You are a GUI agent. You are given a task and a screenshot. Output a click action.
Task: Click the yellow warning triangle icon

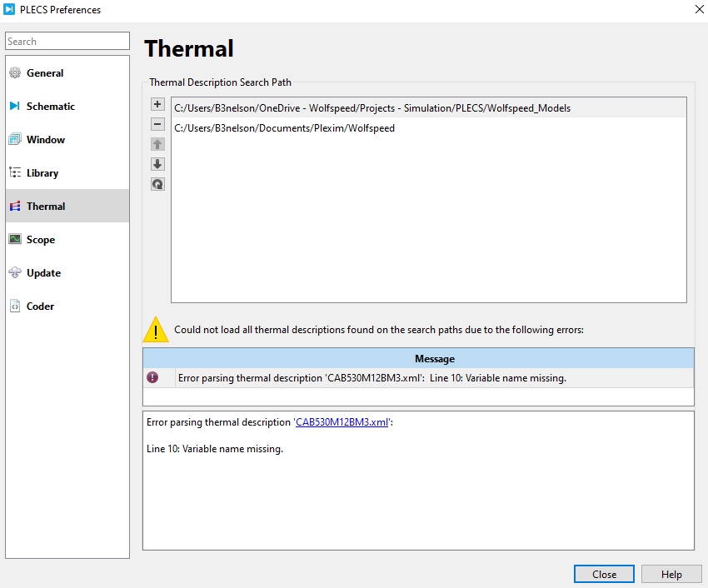(156, 330)
